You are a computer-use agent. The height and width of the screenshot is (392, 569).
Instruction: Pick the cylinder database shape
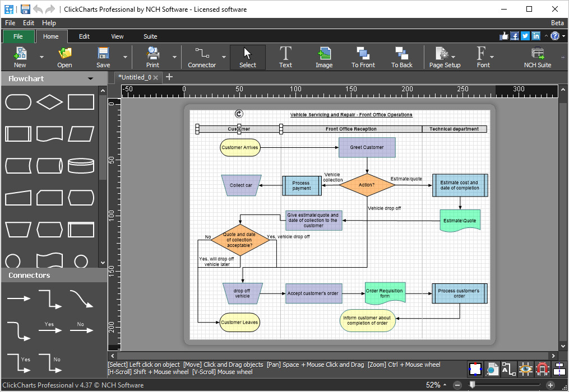point(81,166)
